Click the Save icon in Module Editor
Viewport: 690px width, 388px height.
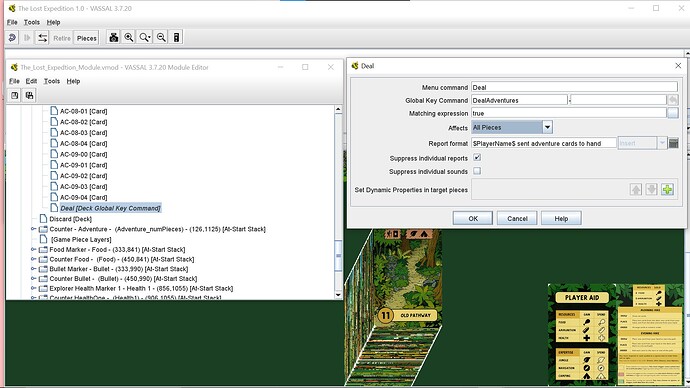coord(15,95)
